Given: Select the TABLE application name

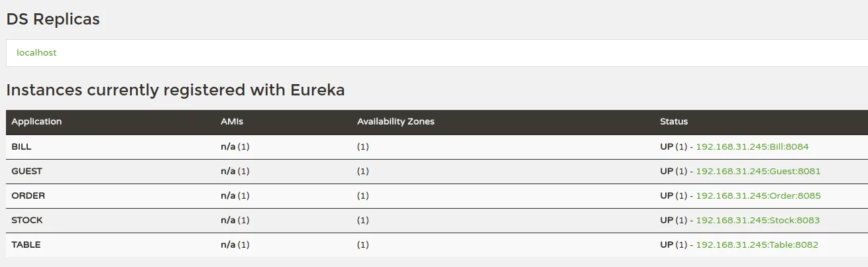Looking at the screenshot, I should pyautogui.click(x=26, y=244).
